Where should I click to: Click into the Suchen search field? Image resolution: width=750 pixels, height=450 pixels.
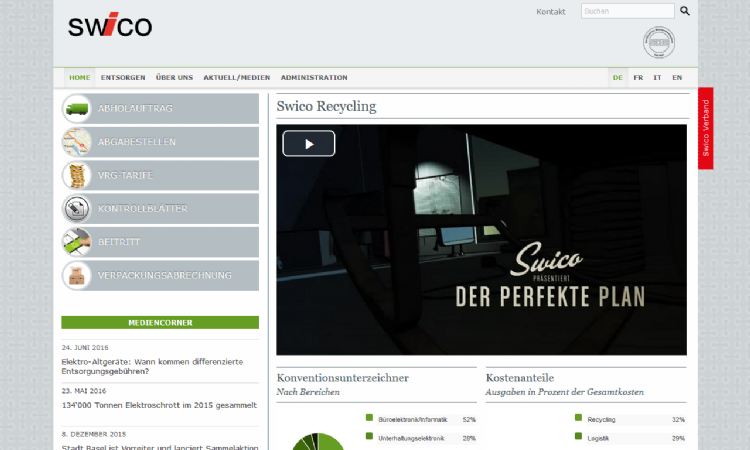626,11
